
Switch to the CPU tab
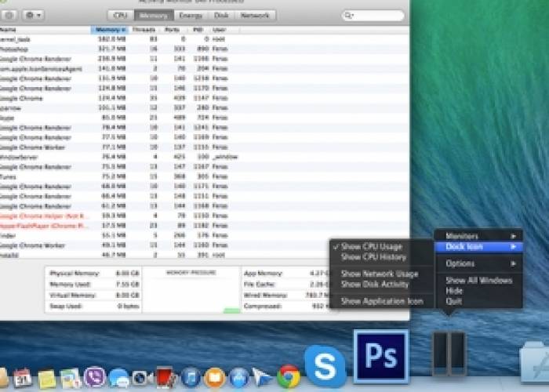[x=121, y=16]
